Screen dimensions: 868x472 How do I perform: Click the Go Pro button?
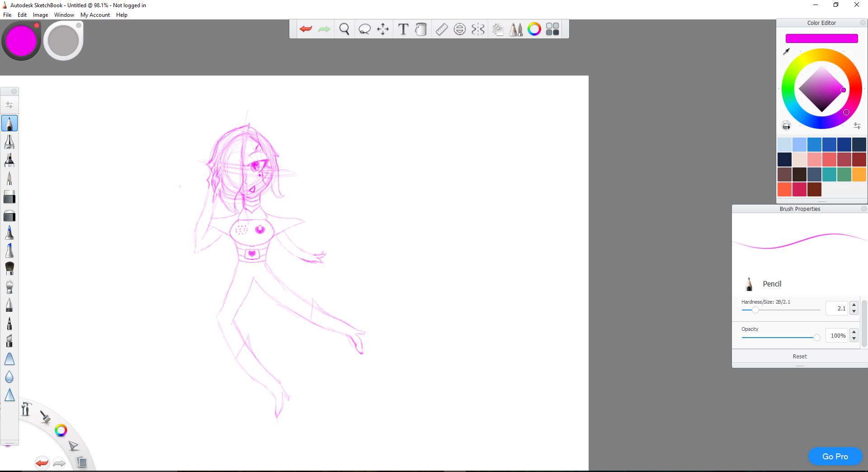[x=835, y=456]
